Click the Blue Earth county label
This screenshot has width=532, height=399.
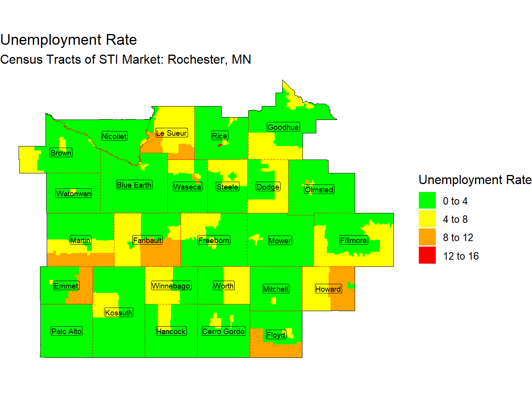point(134,185)
